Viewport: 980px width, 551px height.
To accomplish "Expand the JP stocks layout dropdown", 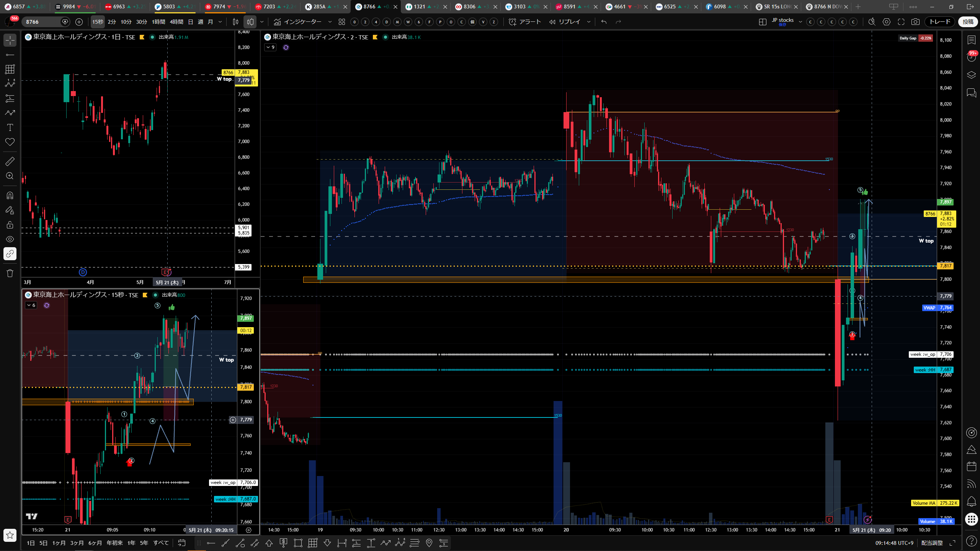I will tap(800, 22).
